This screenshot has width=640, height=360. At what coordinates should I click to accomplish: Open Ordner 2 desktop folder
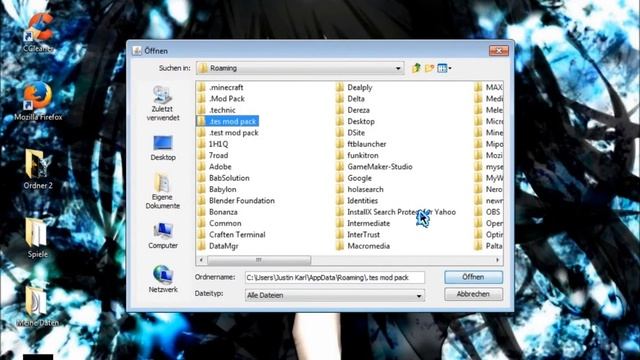[x=38, y=169]
